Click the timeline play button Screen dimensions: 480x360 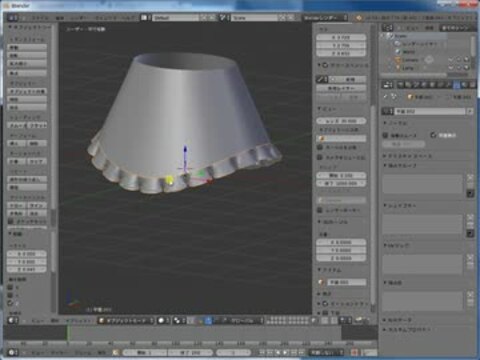pos(286,352)
